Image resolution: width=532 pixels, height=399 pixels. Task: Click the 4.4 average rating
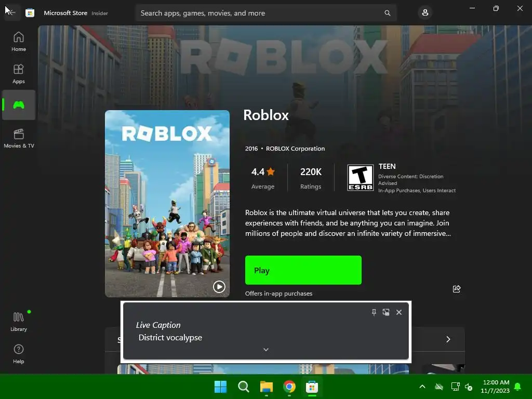(x=263, y=178)
